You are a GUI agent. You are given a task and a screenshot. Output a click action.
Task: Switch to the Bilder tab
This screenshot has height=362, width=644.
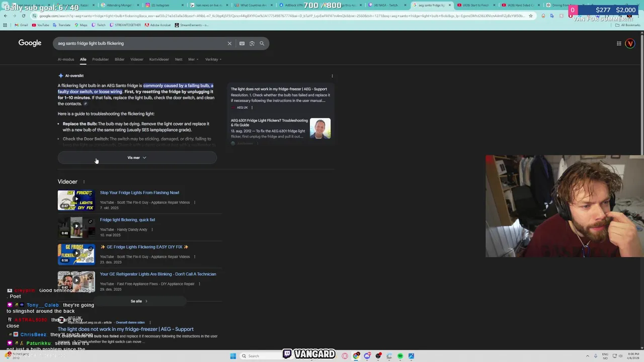point(119,59)
